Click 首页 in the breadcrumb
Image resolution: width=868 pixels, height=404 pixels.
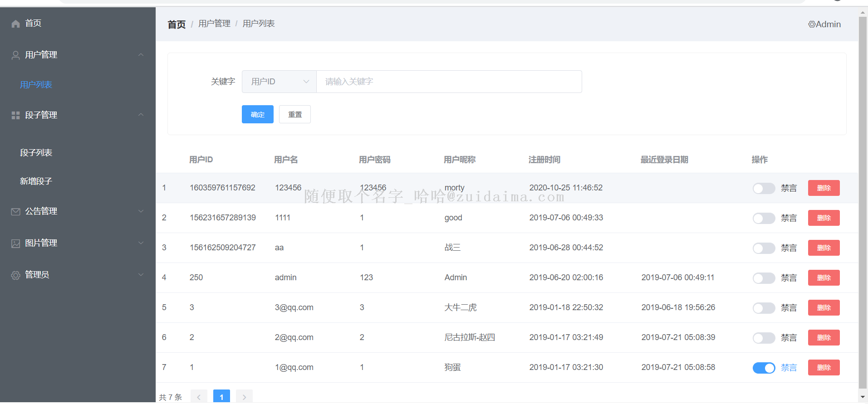177,24
